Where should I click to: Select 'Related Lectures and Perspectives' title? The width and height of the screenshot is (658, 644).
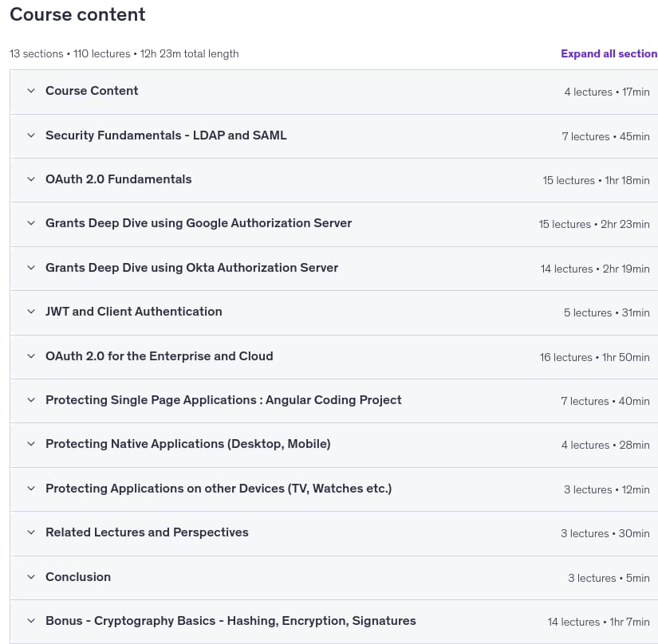point(147,532)
